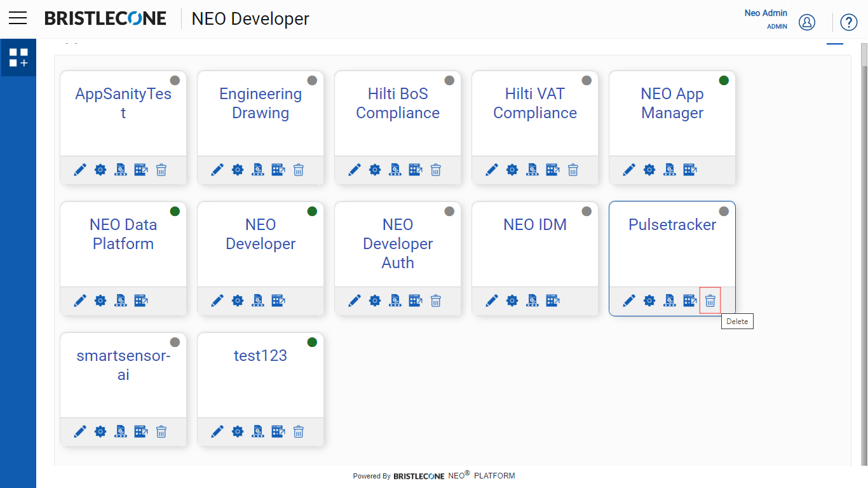Open the user profile icon

[x=807, y=22]
